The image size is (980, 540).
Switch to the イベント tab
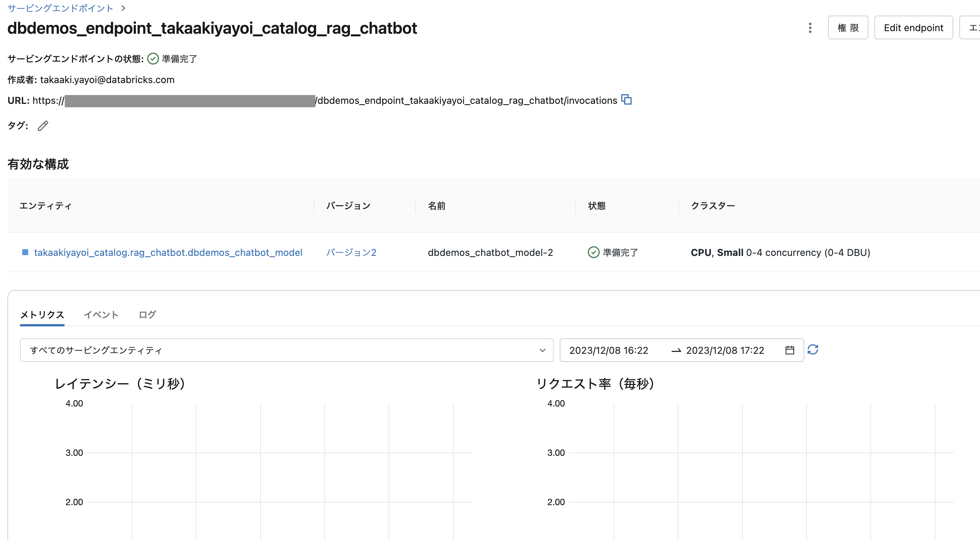coord(101,315)
